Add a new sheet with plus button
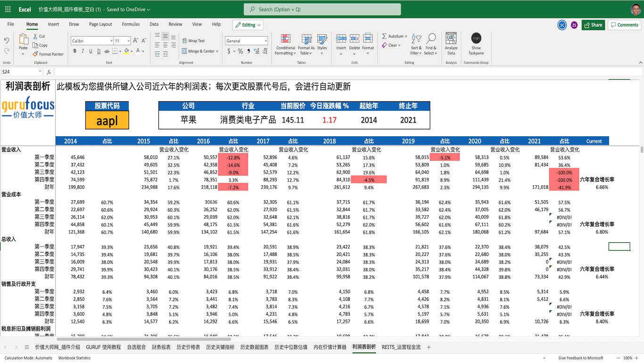The image size is (644, 362). [429, 347]
